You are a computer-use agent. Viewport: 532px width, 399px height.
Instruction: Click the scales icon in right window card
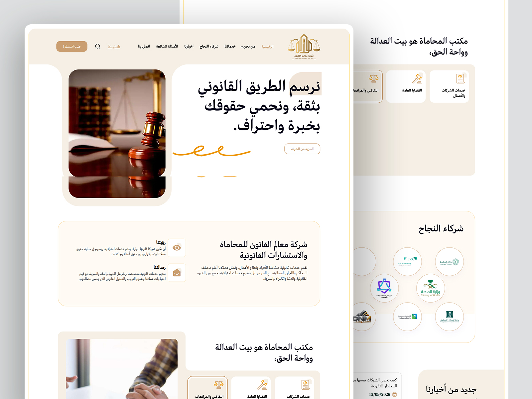click(x=373, y=79)
